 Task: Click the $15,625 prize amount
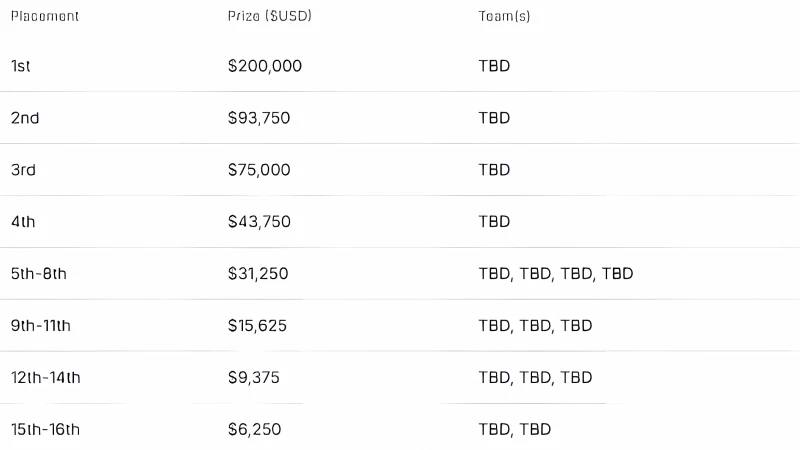point(257,326)
